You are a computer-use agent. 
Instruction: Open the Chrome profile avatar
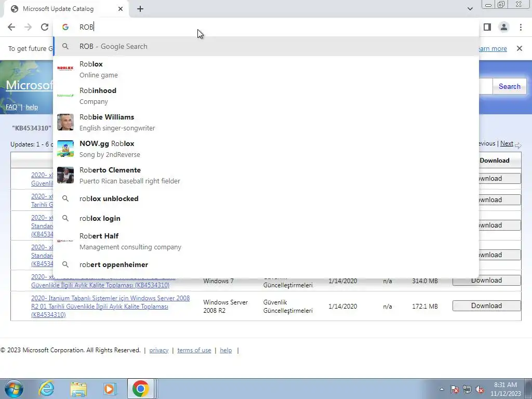coord(504,27)
